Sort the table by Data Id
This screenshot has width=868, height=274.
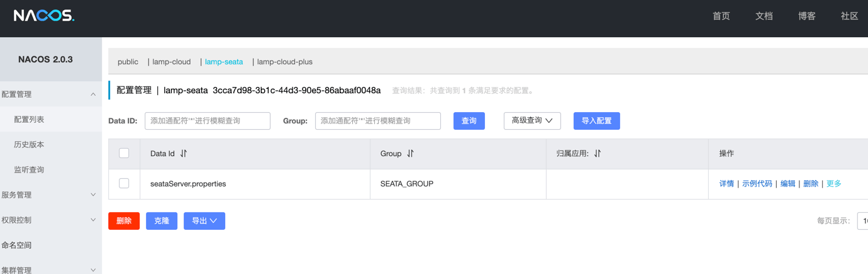(x=184, y=154)
